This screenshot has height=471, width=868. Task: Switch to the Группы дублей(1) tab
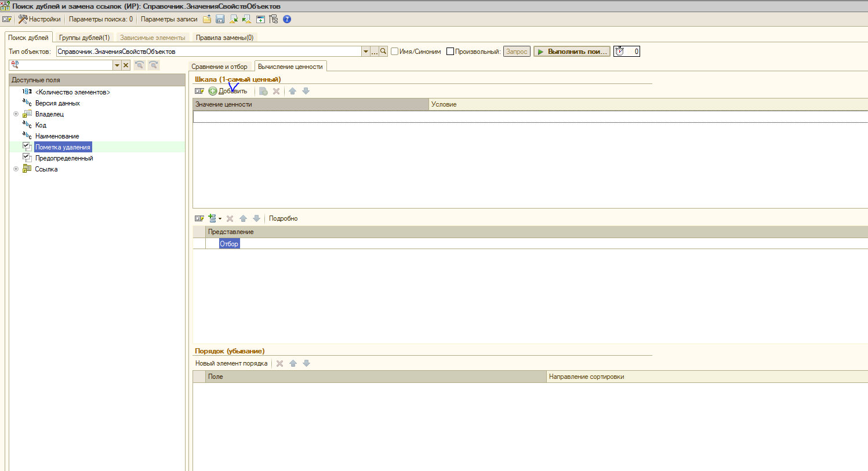coord(84,38)
